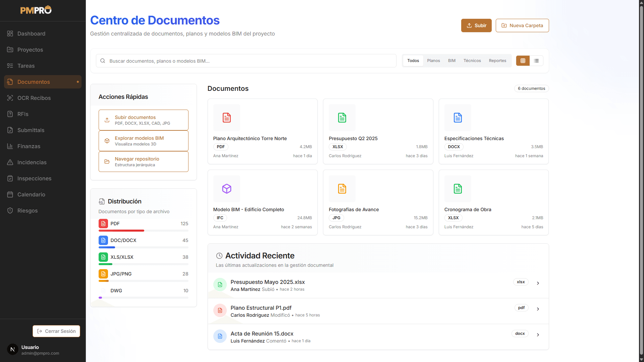Click the red PDF icon on Plano Arquitectónico

pyautogui.click(x=227, y=118)
